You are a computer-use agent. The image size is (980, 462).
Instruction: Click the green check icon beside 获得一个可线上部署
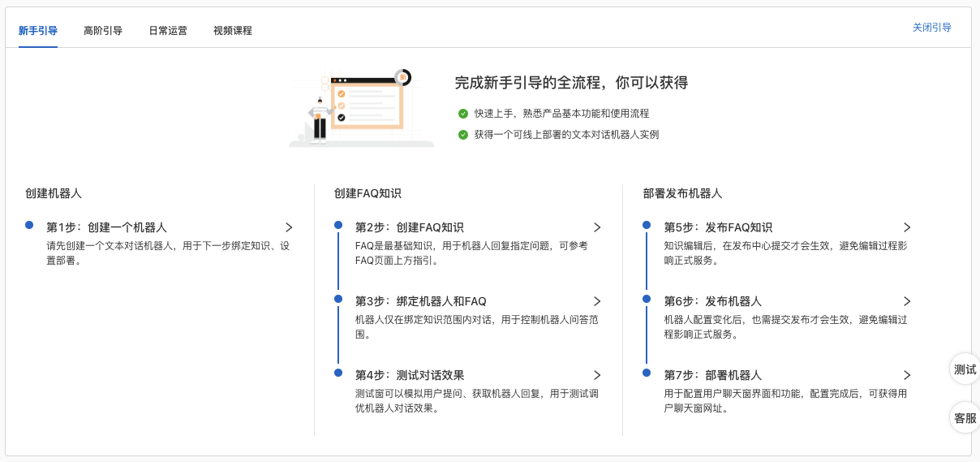(x=463, y=135)
